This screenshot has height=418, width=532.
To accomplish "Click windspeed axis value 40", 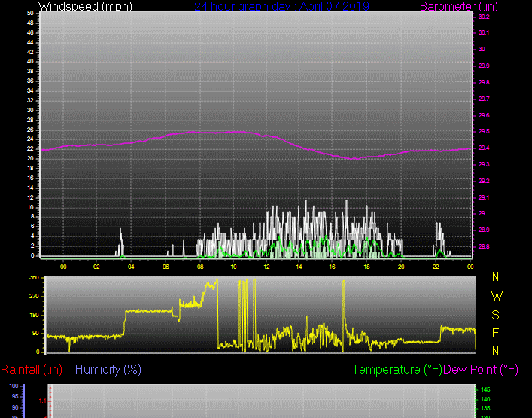I will (x=30, y=62).
